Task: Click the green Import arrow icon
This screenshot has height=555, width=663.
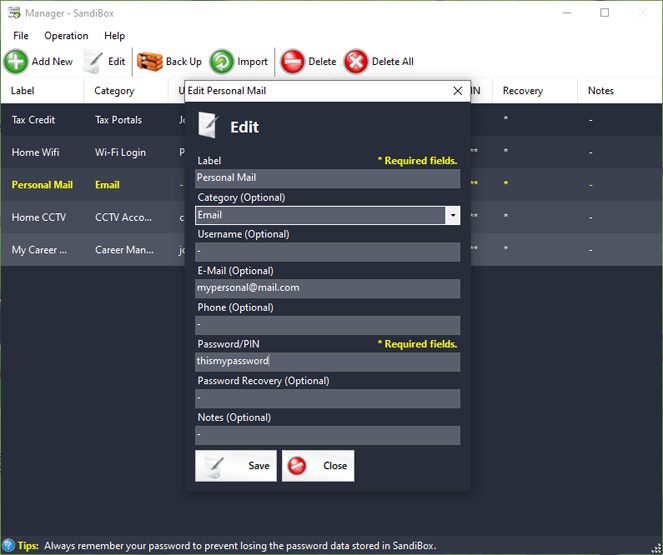Action: (221, 62)
